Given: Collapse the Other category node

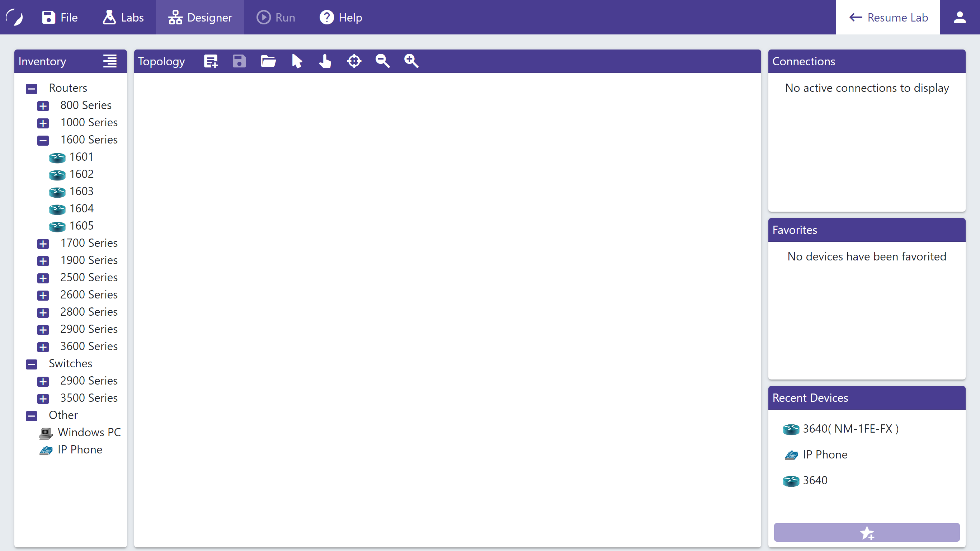Looking at the screenshot, I should [x=32, y=415].
